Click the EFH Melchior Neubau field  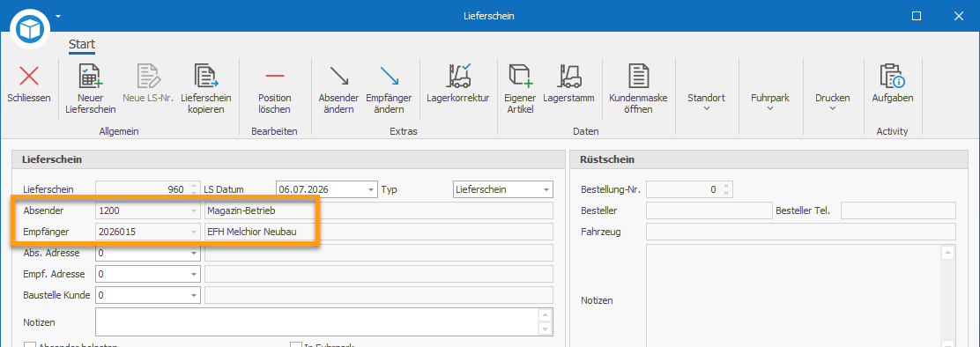tap(379, 233)
